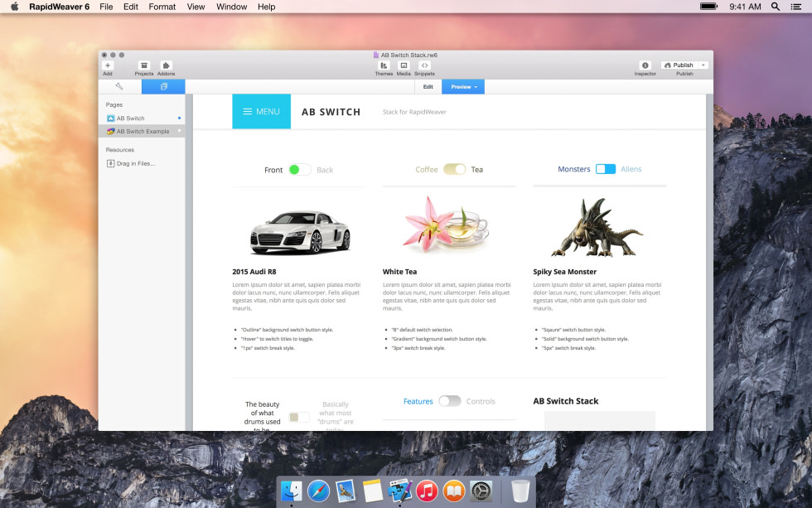
Task: Toggle the drums text switch
Action: coord(299,418)
